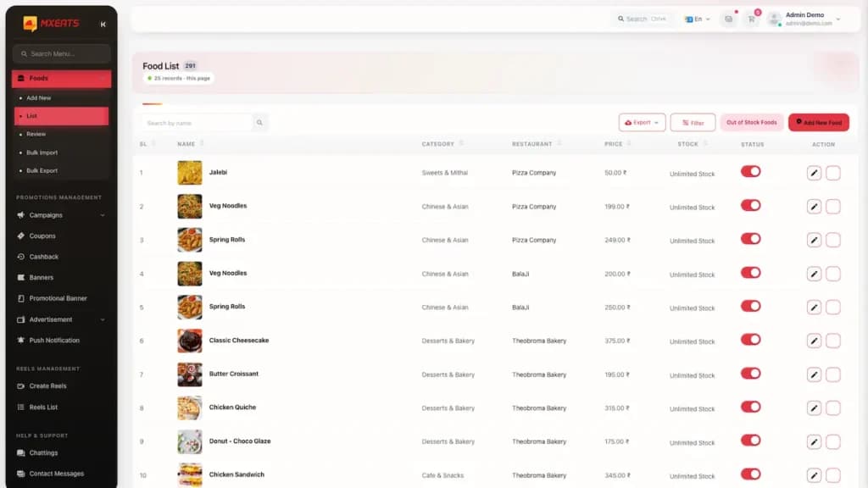Disable the Classic Cheesecake status switch
The width and height of the screenshot is (868, 488).
point(751,340)
